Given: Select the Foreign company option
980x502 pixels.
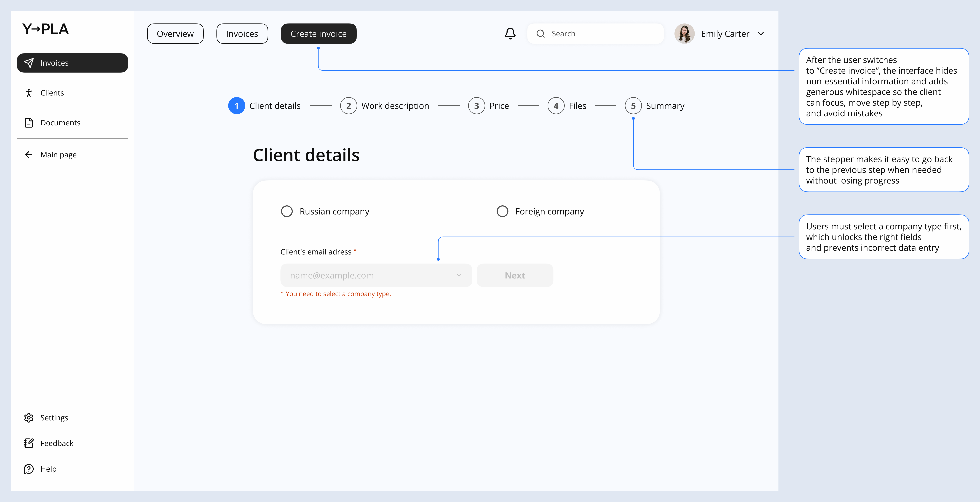Looking at the screenshot, I should click(502, 211).
